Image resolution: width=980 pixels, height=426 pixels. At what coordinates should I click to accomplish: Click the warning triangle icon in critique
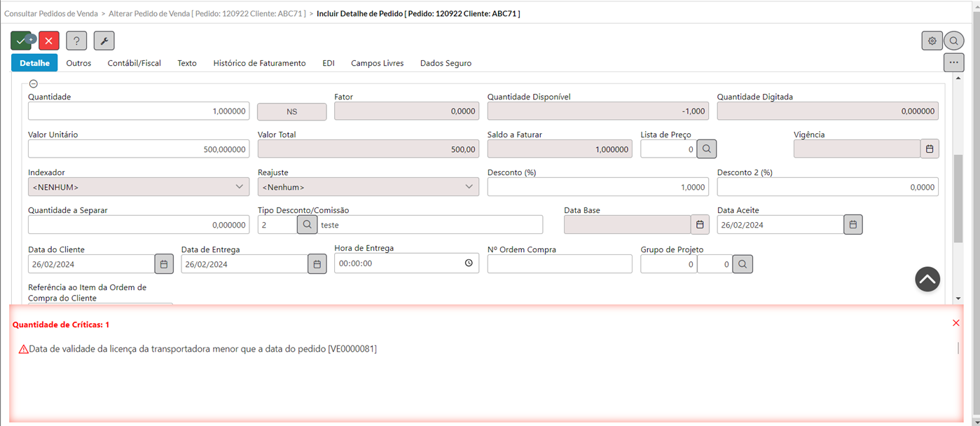(x=23, y=349)
